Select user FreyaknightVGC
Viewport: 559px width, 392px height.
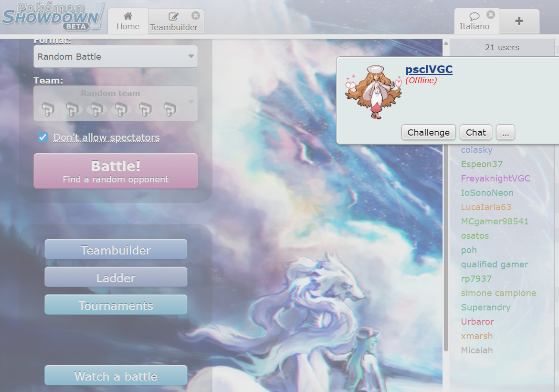click(x=495, y=179)
